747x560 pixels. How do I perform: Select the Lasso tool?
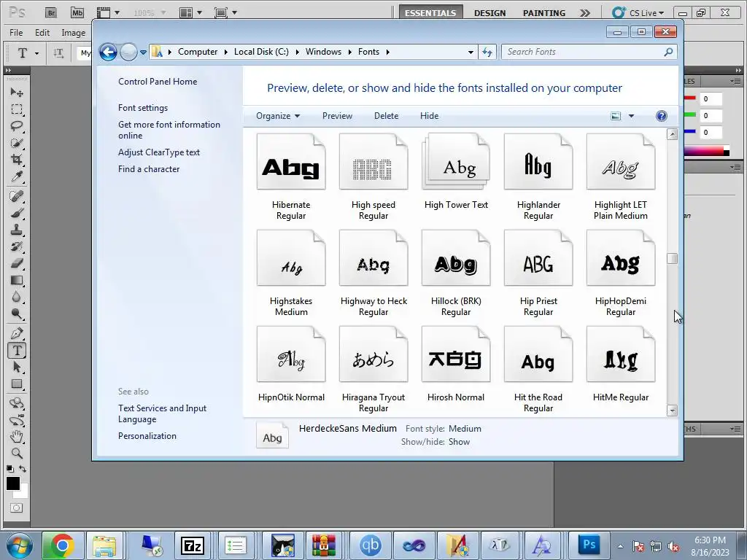[17, 126]
